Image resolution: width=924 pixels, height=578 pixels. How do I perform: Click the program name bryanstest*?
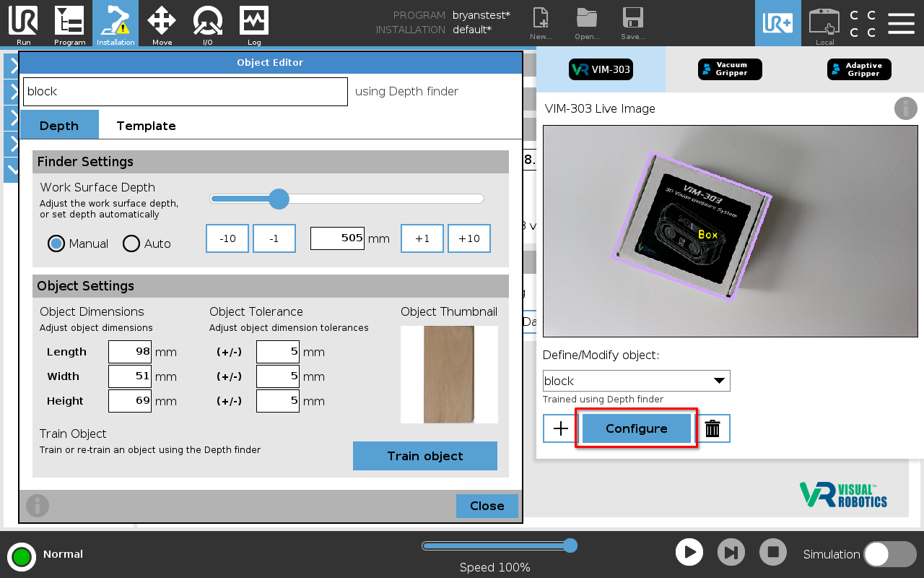tap(481, 15)
